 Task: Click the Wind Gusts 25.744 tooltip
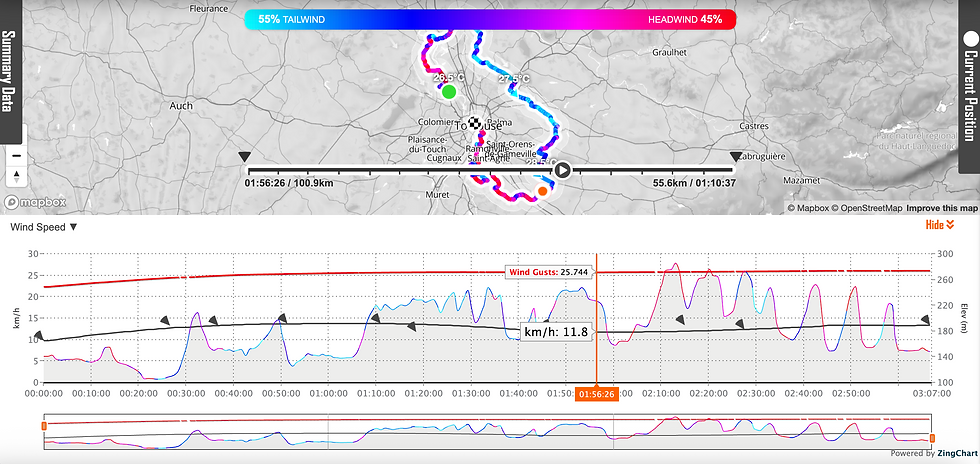click(x=548, y=272)
